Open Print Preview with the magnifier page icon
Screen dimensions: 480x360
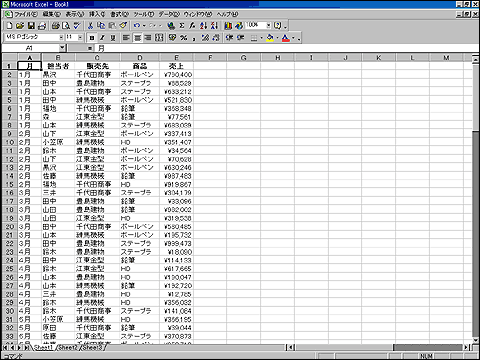(x=66, y=26)
